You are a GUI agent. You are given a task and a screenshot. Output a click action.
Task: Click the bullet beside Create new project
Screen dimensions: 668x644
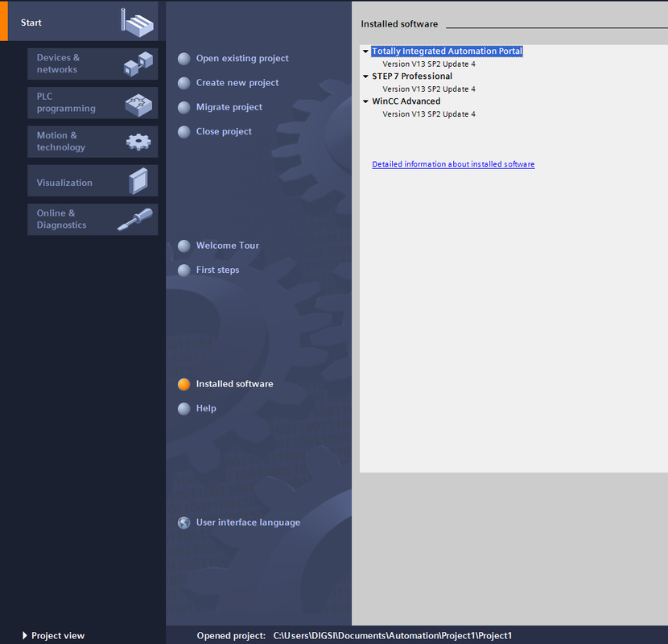[184, 83]
